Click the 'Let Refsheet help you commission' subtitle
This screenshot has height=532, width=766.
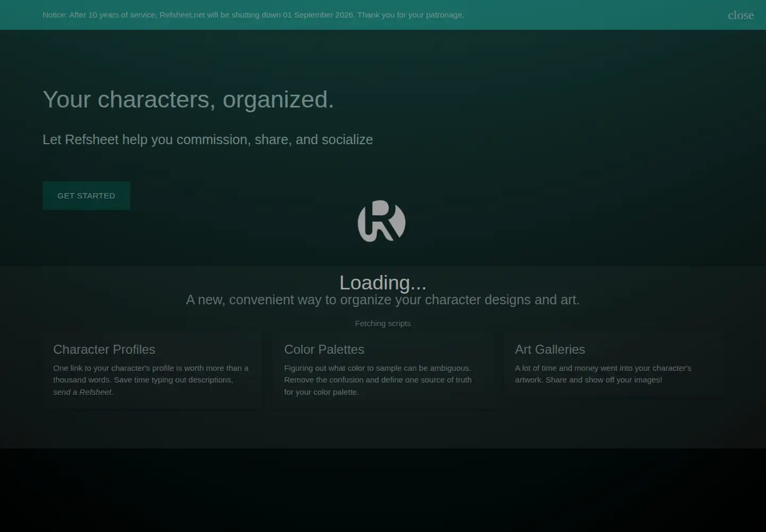click(x=207, y=139)
